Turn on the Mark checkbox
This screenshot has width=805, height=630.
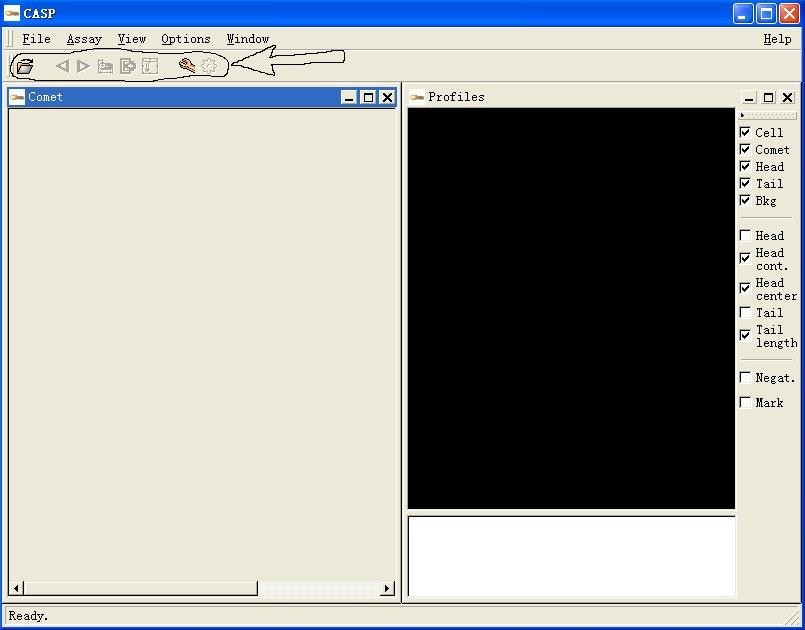(x=745, y=402)
